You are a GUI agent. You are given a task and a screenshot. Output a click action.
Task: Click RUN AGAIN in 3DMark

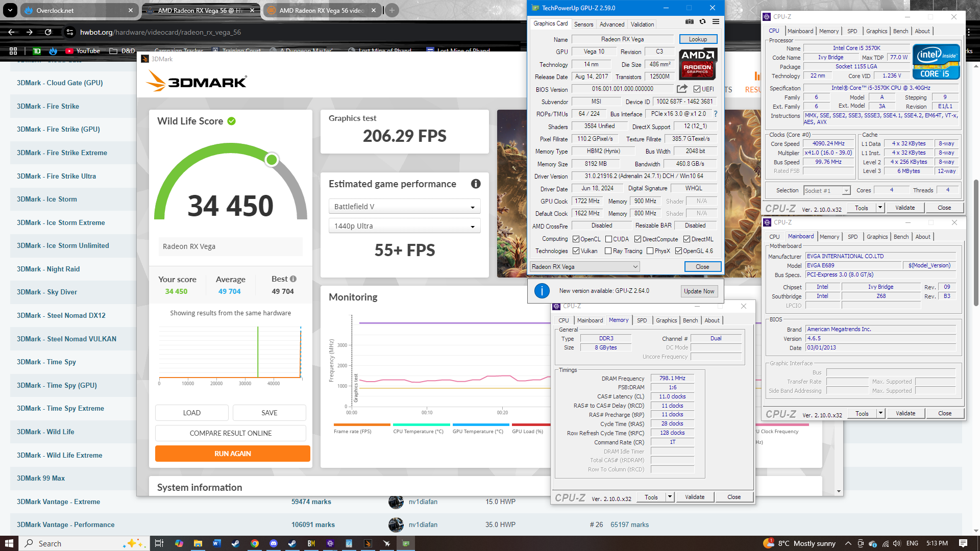pos(233,454)
